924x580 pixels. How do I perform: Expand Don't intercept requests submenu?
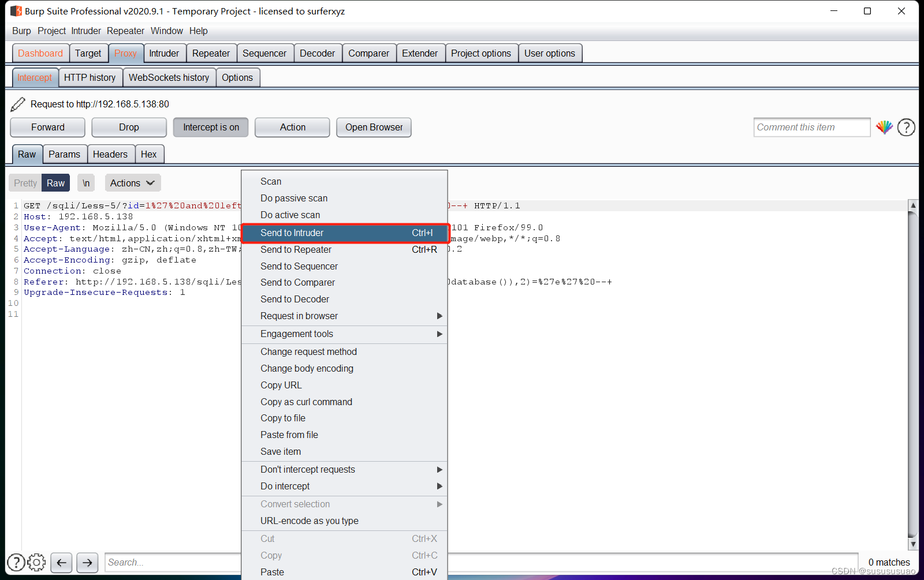(x=344, y=469)
